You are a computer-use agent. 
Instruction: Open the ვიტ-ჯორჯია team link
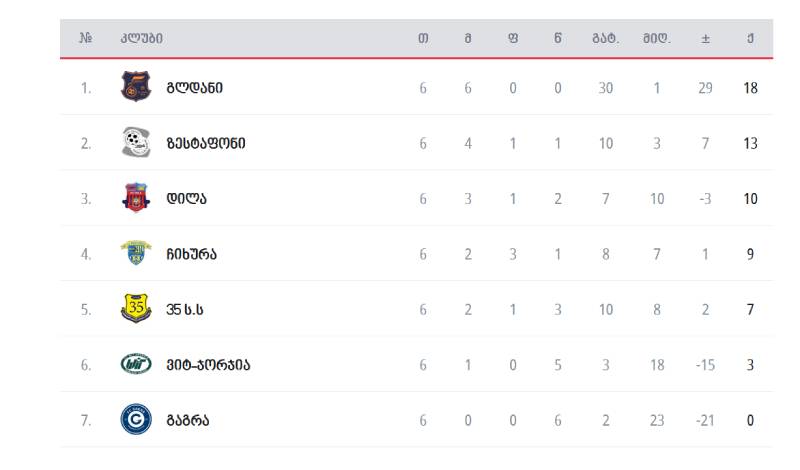point(208,365)
